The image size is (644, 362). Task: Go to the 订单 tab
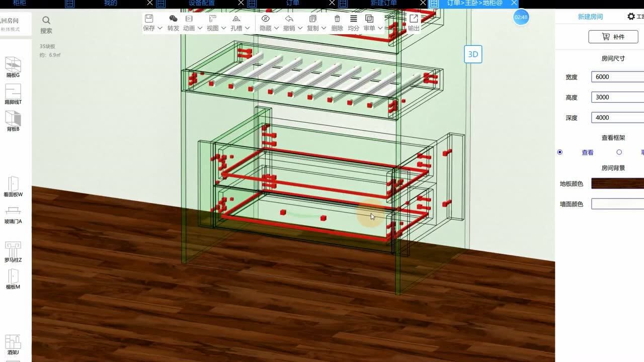[293, 3]
